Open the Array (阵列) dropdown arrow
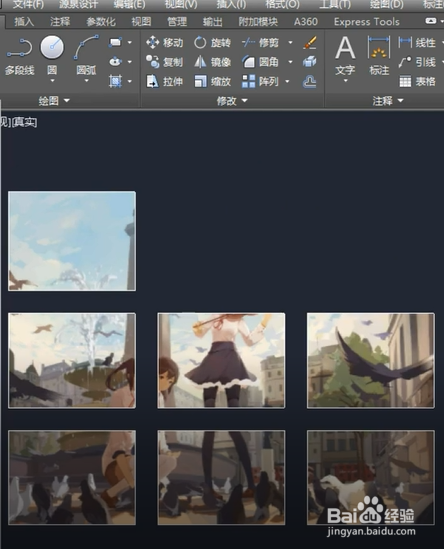Viewport: 444px width, 549px height. [287, 81]
